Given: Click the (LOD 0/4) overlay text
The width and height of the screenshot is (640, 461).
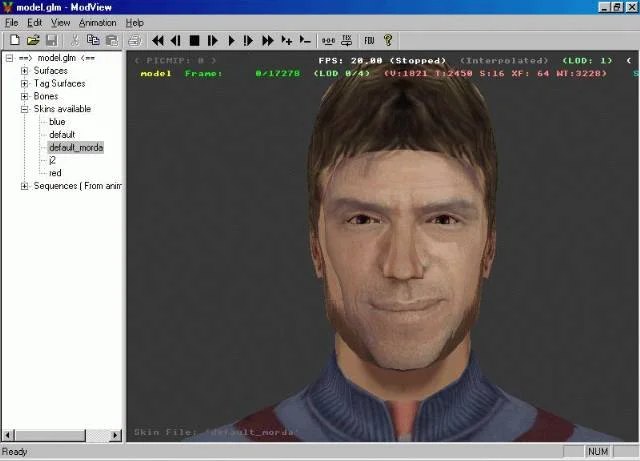Looking at the screenshot, I should tap(342, 73).
